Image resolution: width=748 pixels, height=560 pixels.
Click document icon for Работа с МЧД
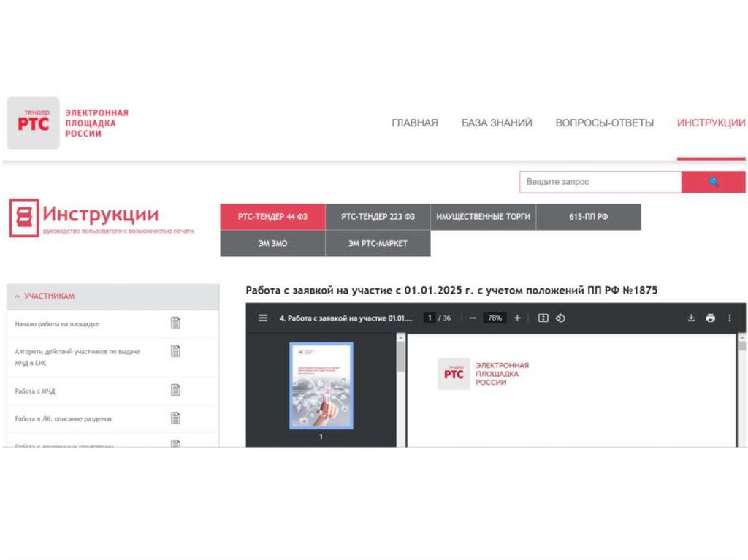point(175,390)
